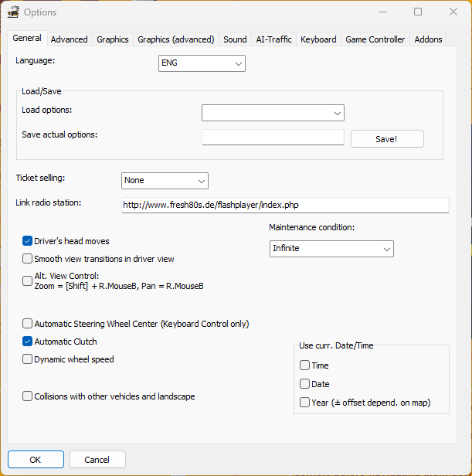
Task: Click the Options window app icon
Action: 13,12
